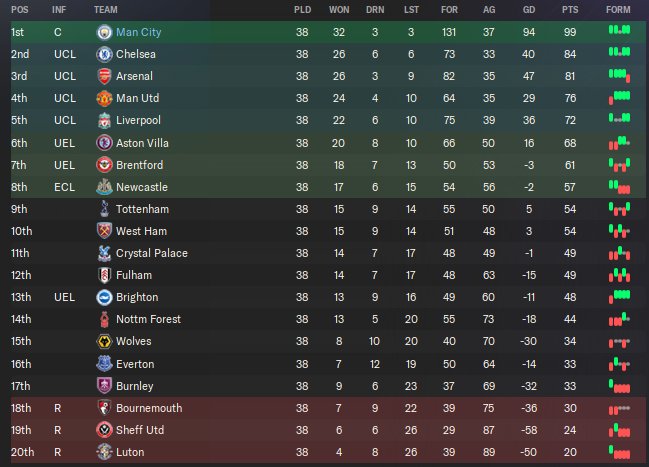Click the Chelsea club badge
This screenshot has width=649, height=467.
tap(104, 54)
